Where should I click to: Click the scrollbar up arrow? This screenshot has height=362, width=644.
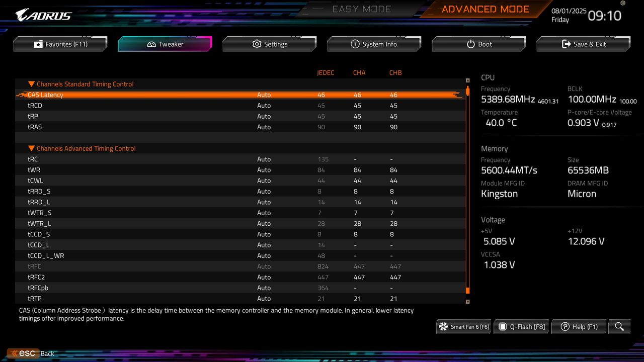[x=467, y=80]
